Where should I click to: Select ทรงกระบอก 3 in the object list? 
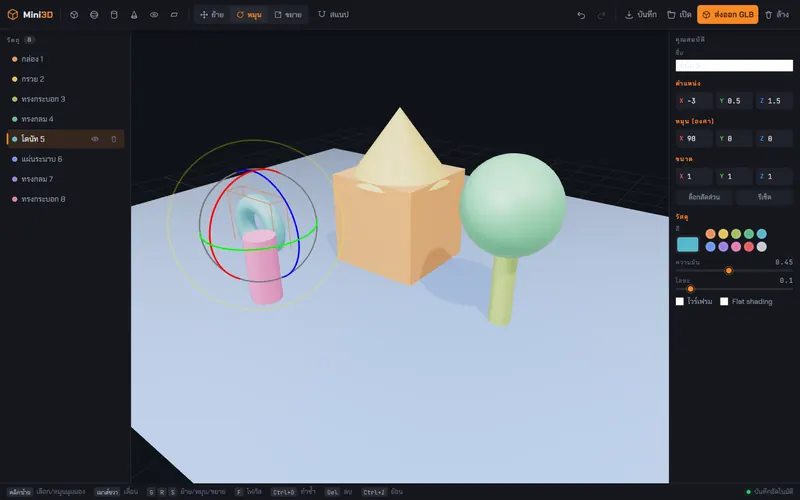click(65, 99)
